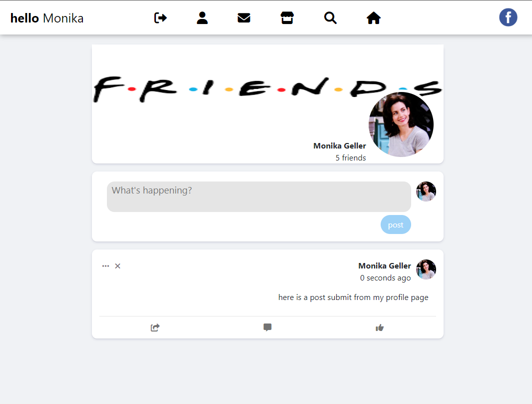Click the logout icon in the navbar

point(160,17)
